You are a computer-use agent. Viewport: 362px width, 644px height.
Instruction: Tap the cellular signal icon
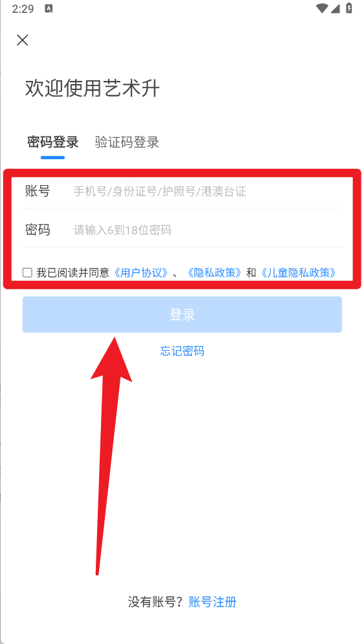coord(335,8)
